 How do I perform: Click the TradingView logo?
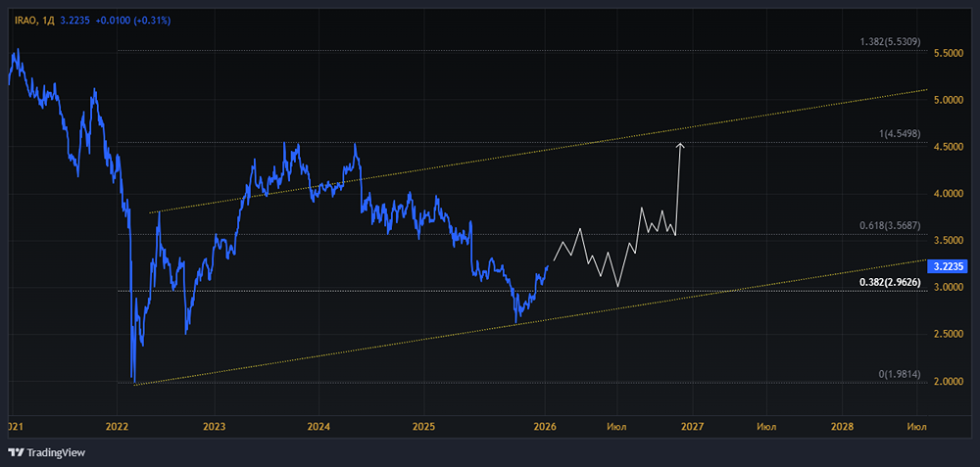click(47, 452)
